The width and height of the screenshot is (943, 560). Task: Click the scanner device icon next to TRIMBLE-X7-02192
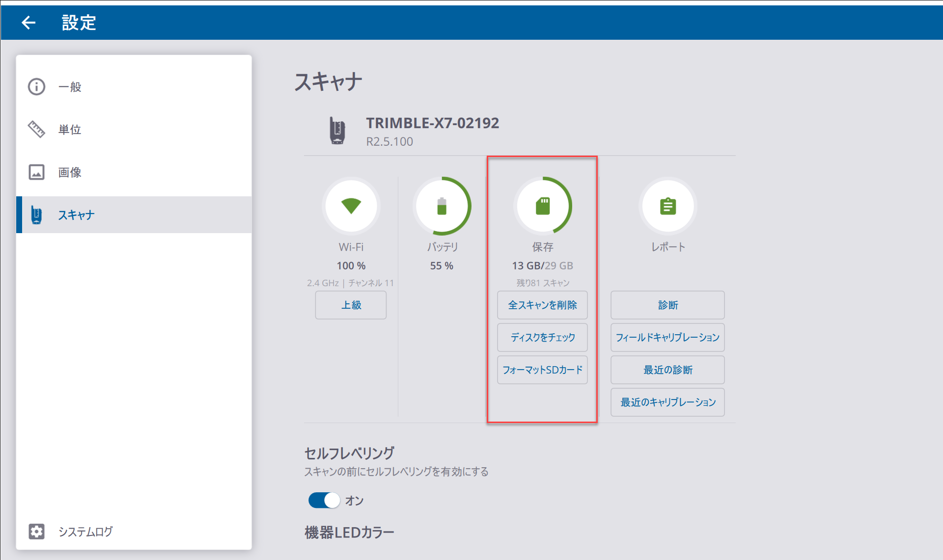pyautogui.click(x=337, y=131)
